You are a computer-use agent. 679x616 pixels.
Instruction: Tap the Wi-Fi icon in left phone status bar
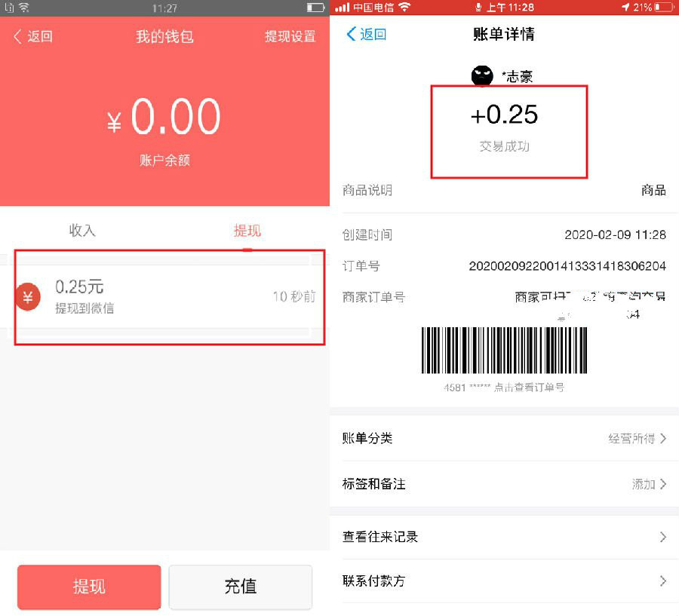24,8
